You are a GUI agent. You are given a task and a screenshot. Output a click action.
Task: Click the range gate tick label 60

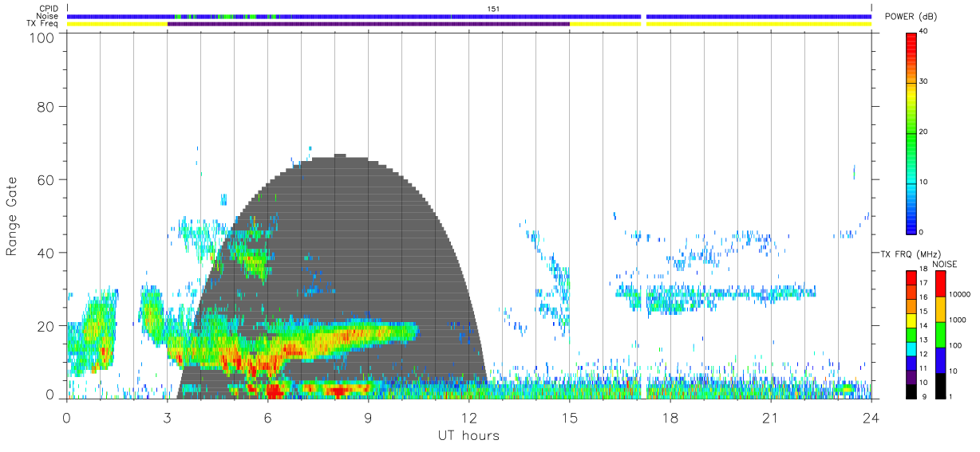45,179
